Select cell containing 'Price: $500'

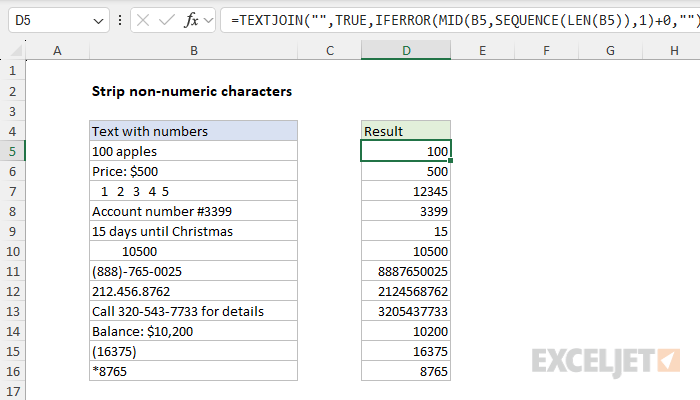(x=193, y=171)
